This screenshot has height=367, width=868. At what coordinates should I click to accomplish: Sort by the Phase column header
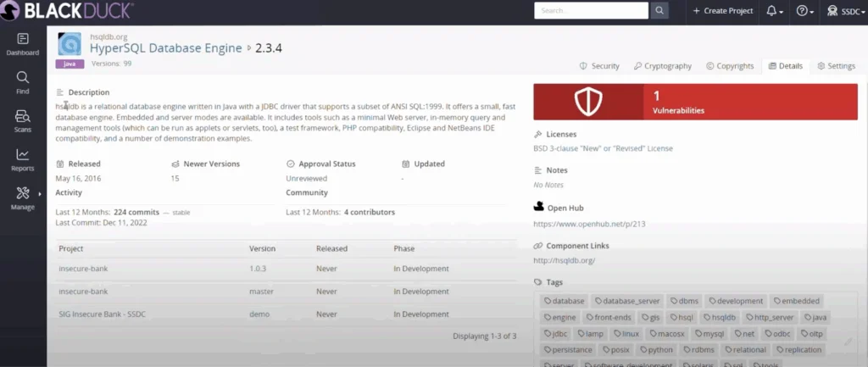[404, 248]
